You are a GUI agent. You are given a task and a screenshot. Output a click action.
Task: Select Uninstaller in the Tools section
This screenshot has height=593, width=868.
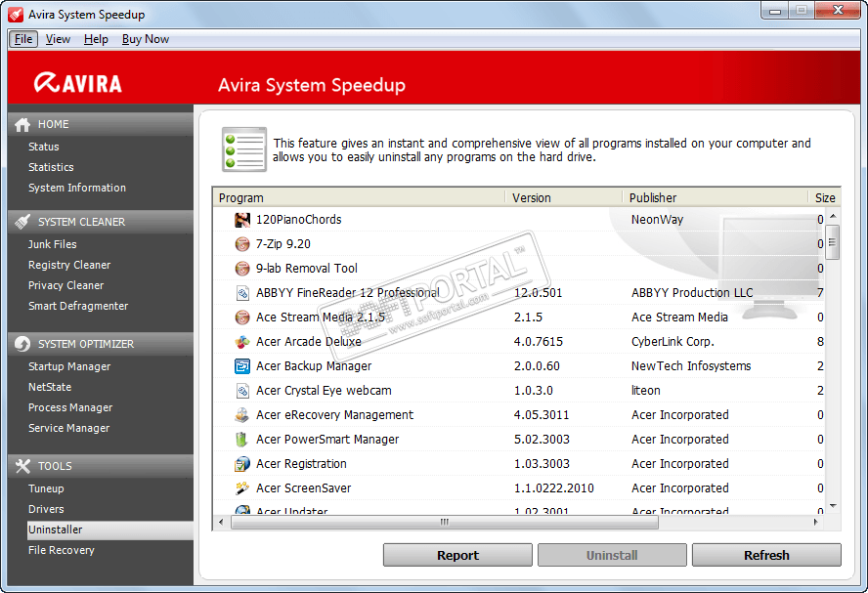coord(110,529)
